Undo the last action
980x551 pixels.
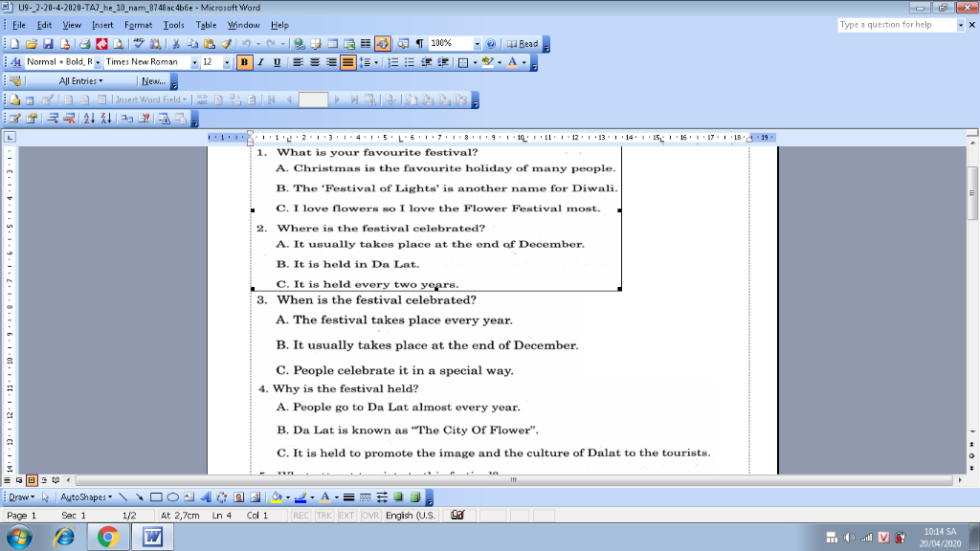point(246,44)
